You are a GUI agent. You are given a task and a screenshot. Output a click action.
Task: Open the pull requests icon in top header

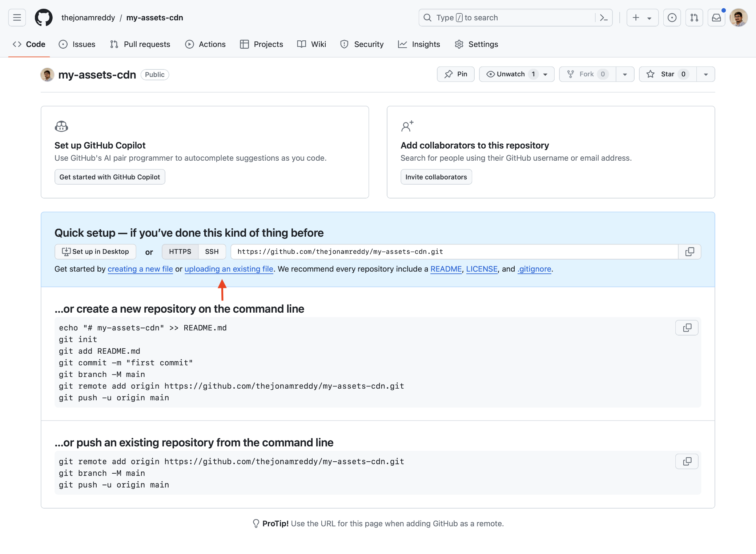(x=694, y=17)
